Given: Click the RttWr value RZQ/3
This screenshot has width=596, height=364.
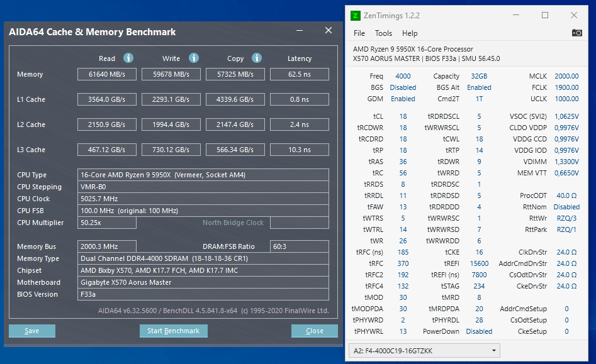Looking at the screenshot, I should (566, 219).
